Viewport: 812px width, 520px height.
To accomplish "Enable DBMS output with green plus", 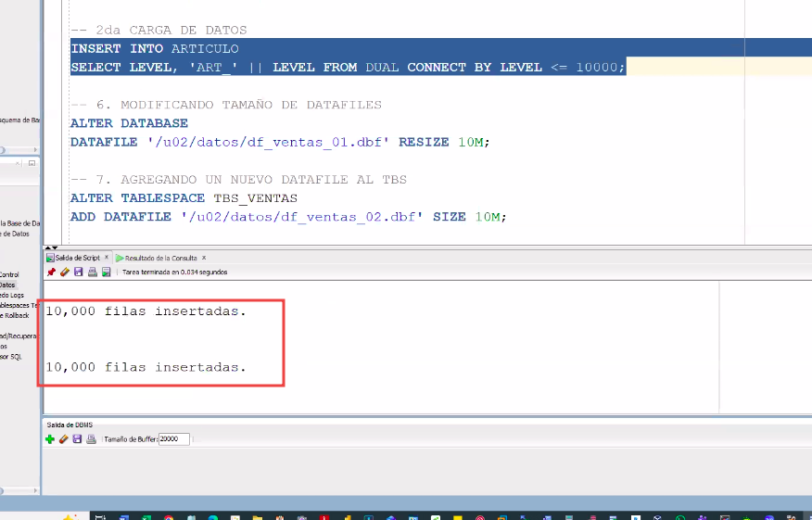I will (x=50, y=439).
